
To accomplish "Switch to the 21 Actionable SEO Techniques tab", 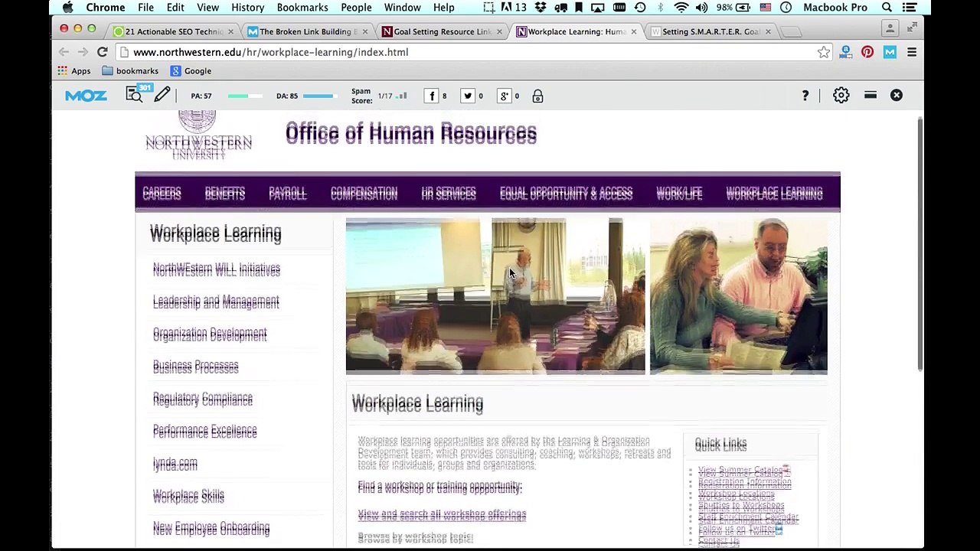I will [172, 31].
